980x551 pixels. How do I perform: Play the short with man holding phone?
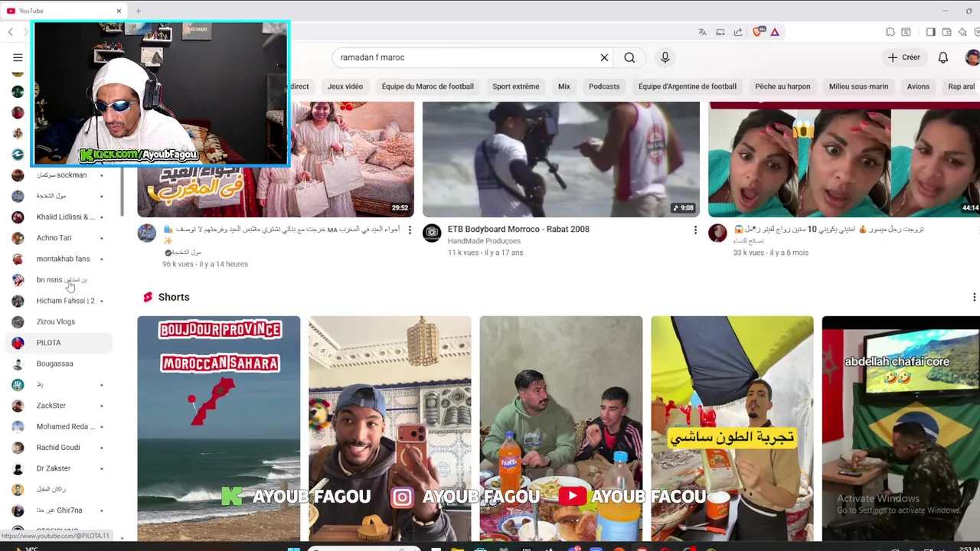tap(390, 429)
